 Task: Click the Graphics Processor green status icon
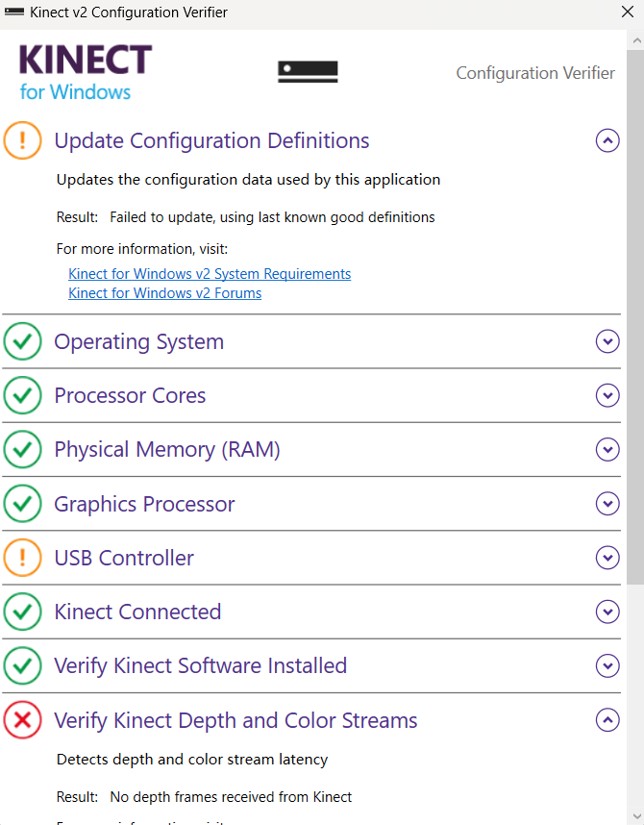(x=23, y=504)
